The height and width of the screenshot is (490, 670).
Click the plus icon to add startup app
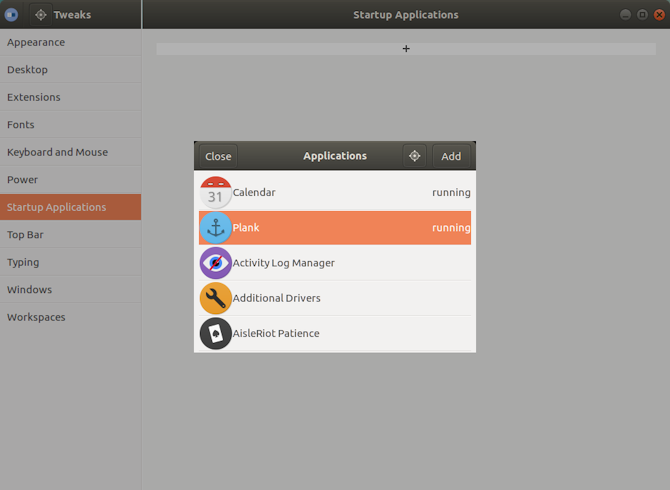406,49
